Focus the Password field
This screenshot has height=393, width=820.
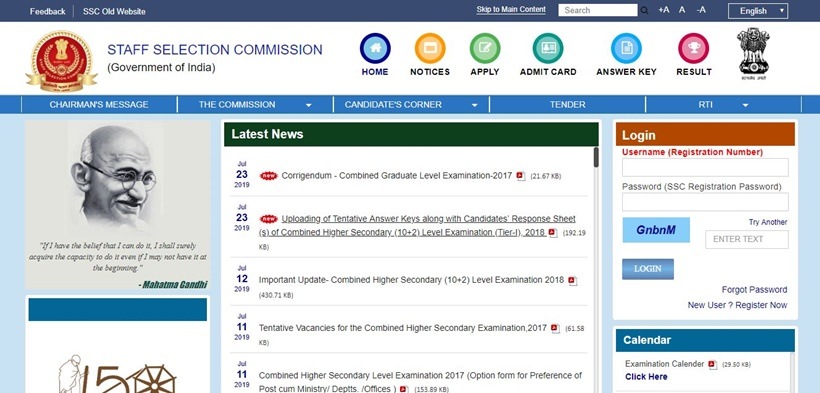705,202
